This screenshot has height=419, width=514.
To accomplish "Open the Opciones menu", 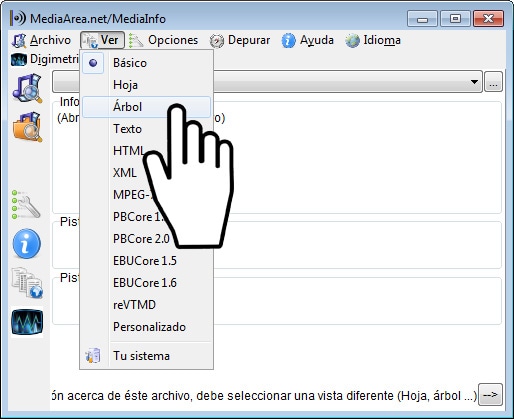I will pyautogui.click(x=164, y=40).
